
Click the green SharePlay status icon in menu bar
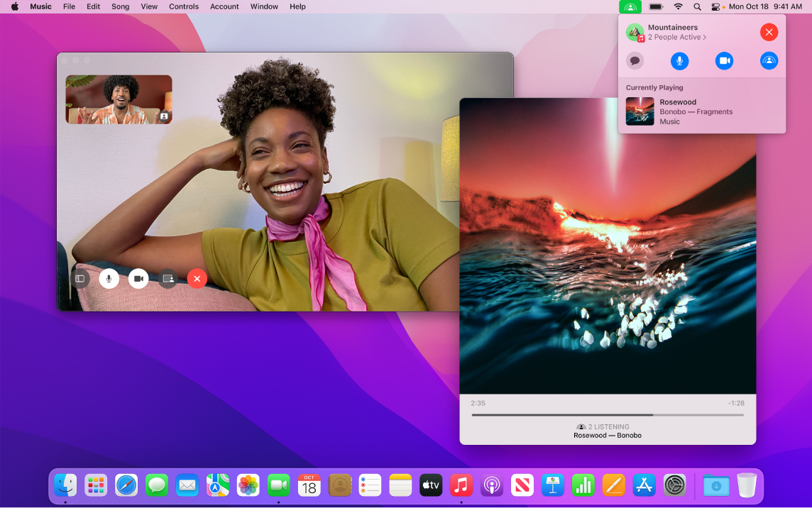coord(631,6)
